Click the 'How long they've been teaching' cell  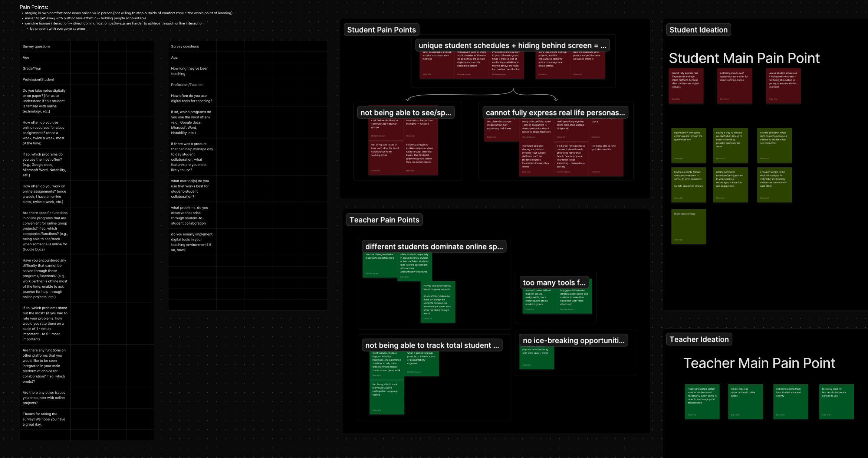192,71
